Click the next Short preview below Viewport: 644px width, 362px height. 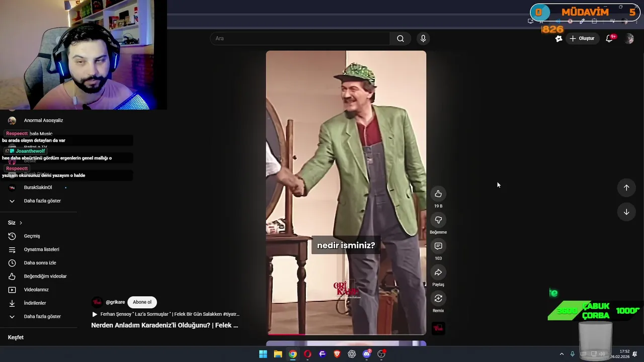[x=346, y=343]
